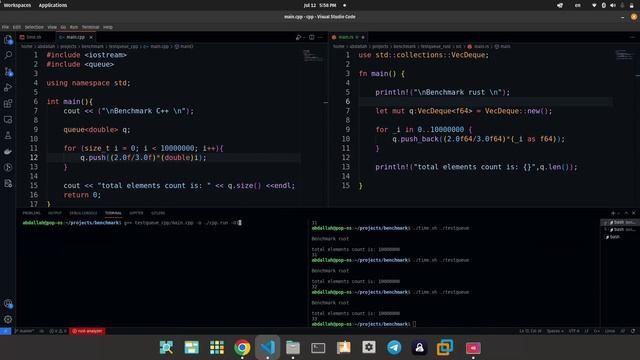Open the File menu

pos(5,27)
